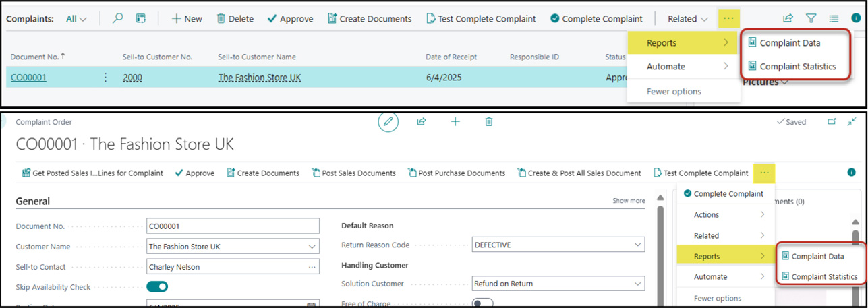
Task: Expand the Customer Name dropdown
Action: 312,247
